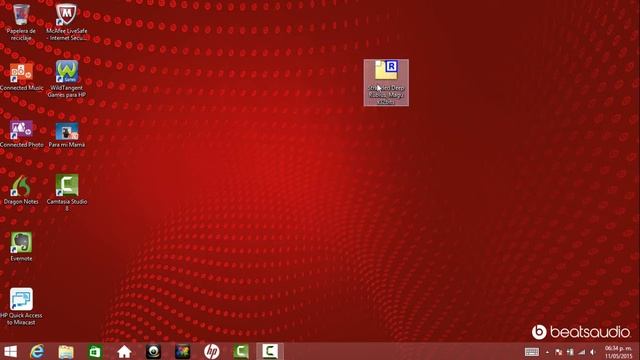
Task: Open the green Camtasia Studio taskbar icon
Action: pos(241,351)
